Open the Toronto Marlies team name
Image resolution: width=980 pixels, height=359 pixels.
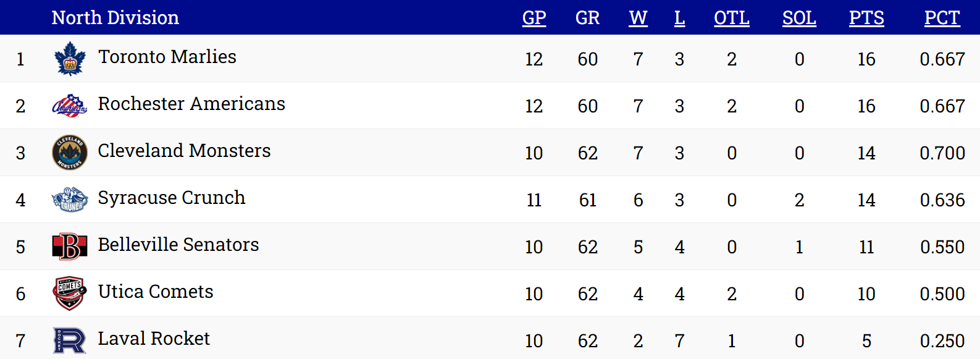pos(167,57)
